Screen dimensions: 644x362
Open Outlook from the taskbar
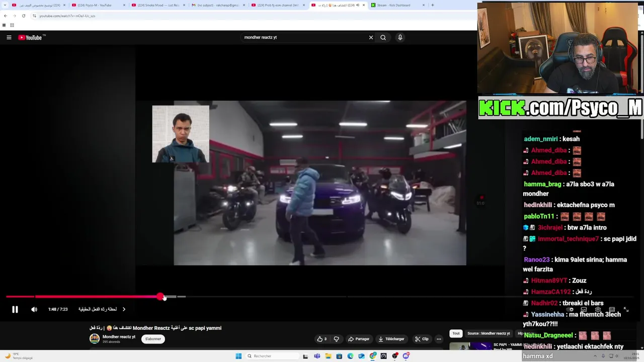[x=361, y=356]
